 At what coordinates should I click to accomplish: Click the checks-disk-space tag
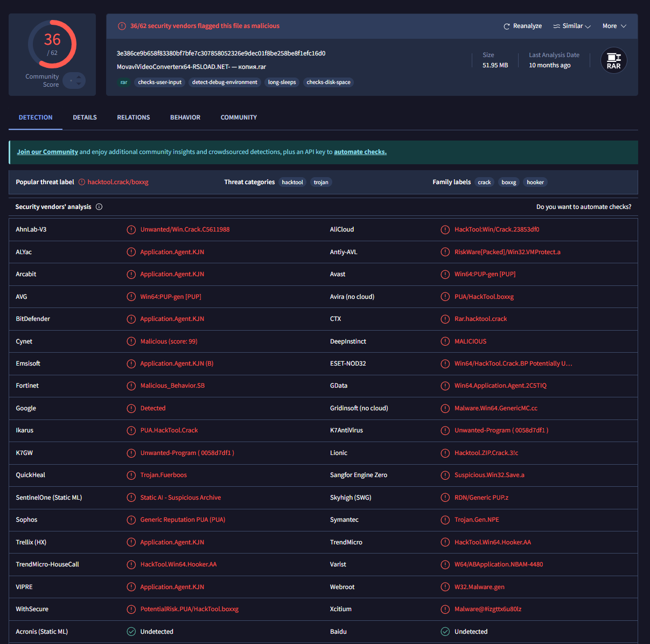(x=329, y=82)
